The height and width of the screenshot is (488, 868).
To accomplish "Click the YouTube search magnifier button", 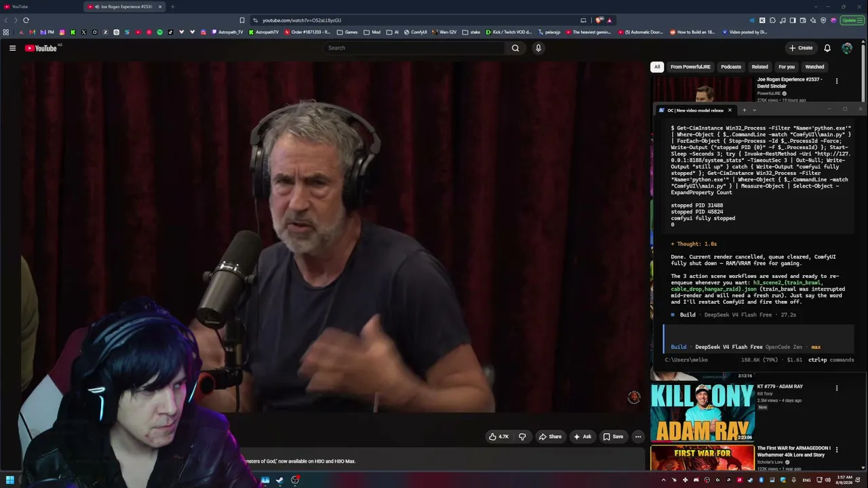I will tap(515, 48).
